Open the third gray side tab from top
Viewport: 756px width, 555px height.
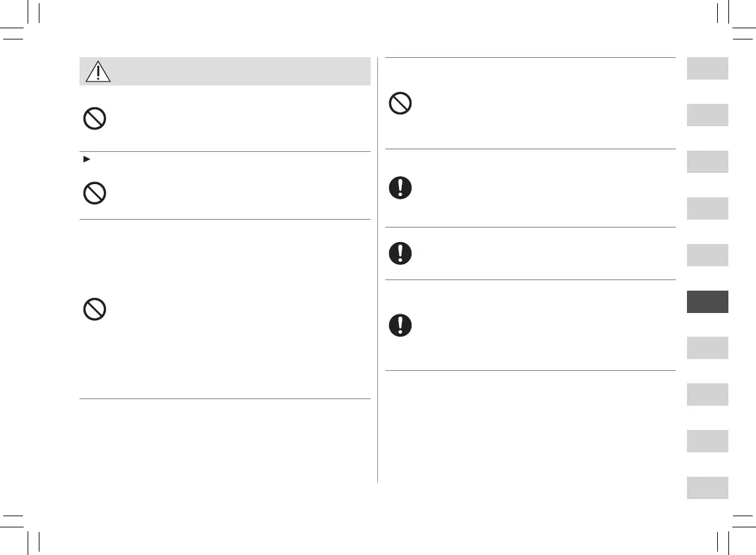click(707, 162)
